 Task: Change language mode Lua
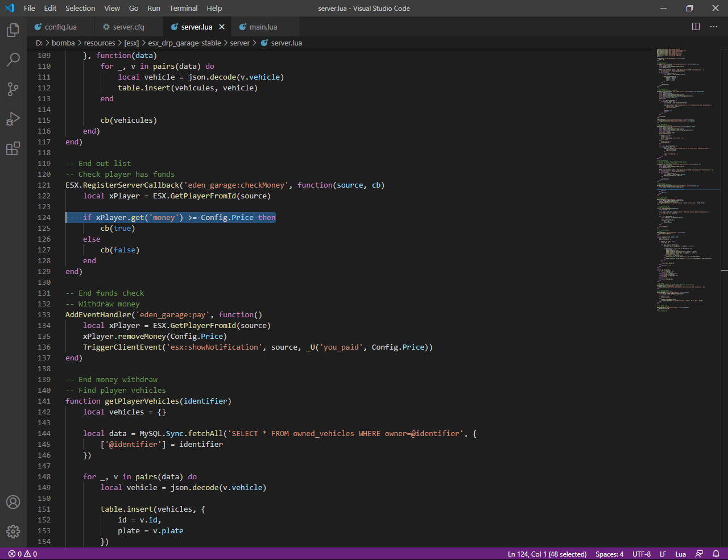click(x=681, y=554)
